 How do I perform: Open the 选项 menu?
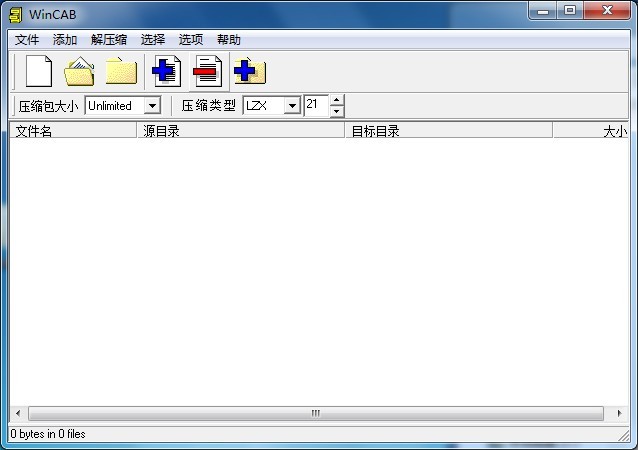[x=191, y=40]
